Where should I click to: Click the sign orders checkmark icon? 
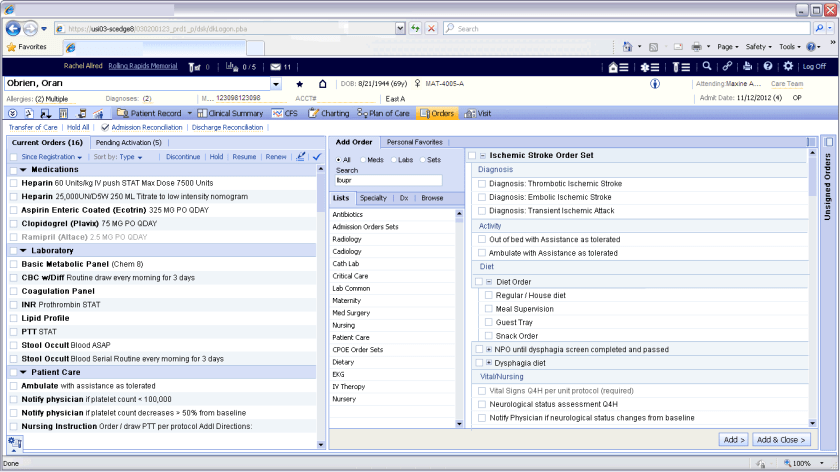[317, 157]
